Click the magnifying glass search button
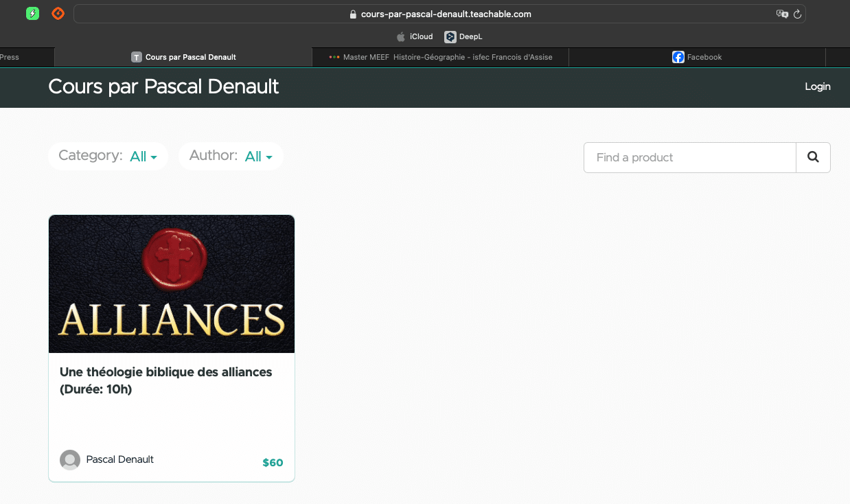 tap(813, 157)
